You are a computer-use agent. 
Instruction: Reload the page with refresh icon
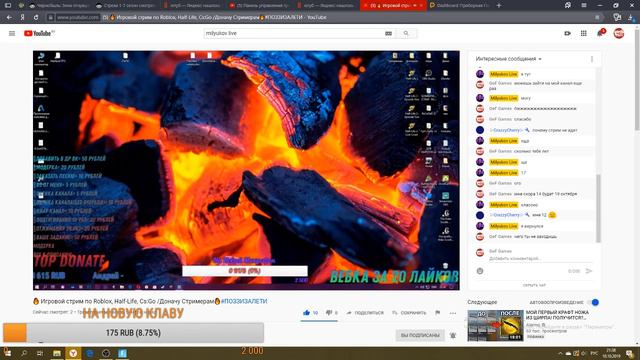click(x=36, y=18)
